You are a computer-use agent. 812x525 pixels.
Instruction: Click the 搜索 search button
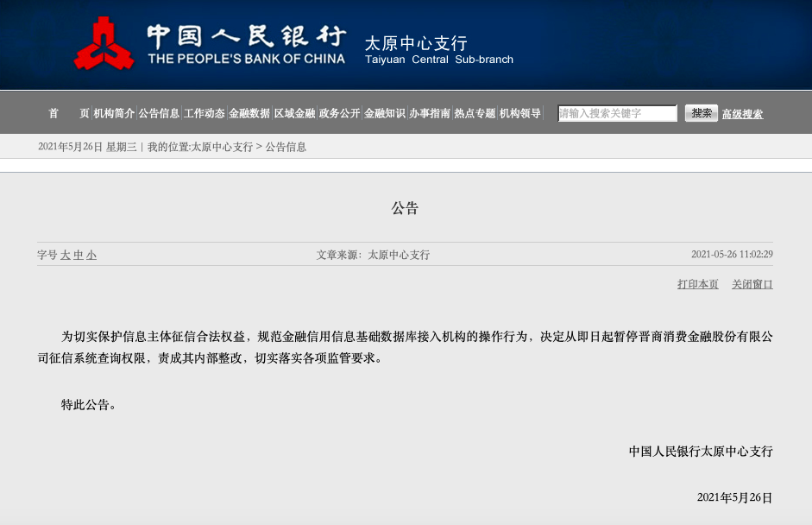click(701, 113)
